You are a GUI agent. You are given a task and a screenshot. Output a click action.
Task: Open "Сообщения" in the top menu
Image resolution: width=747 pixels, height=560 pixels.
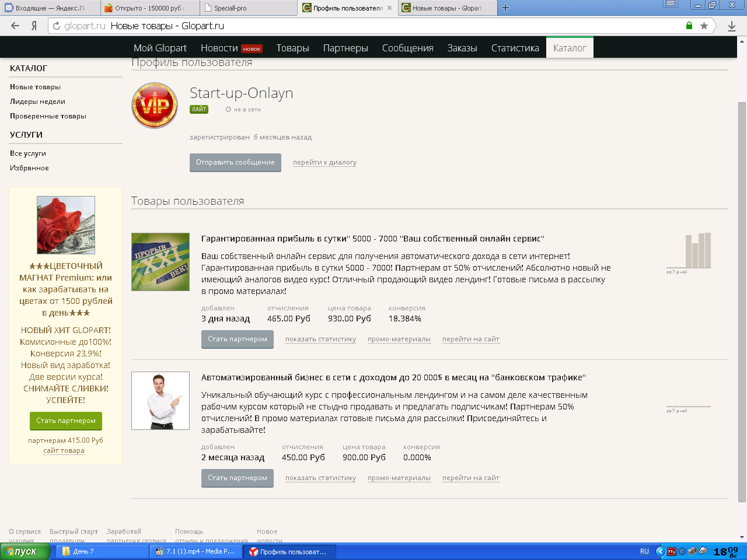[408, 48]
